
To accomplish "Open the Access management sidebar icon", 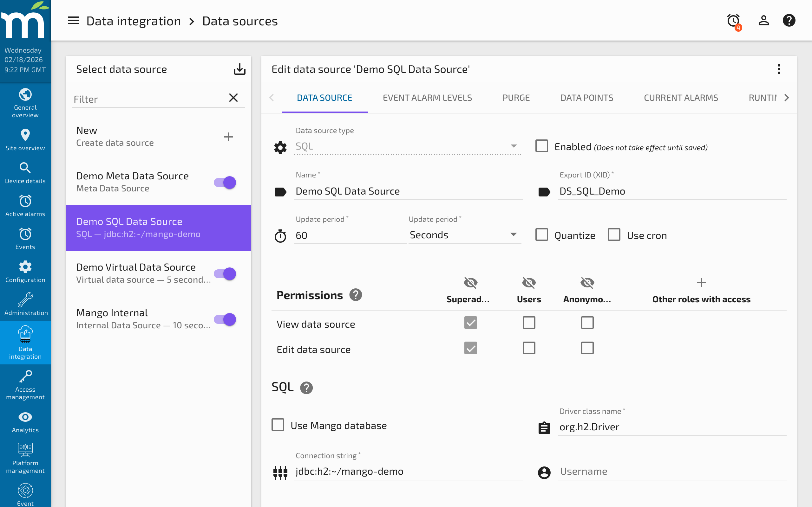I will (x=25, y=376).
